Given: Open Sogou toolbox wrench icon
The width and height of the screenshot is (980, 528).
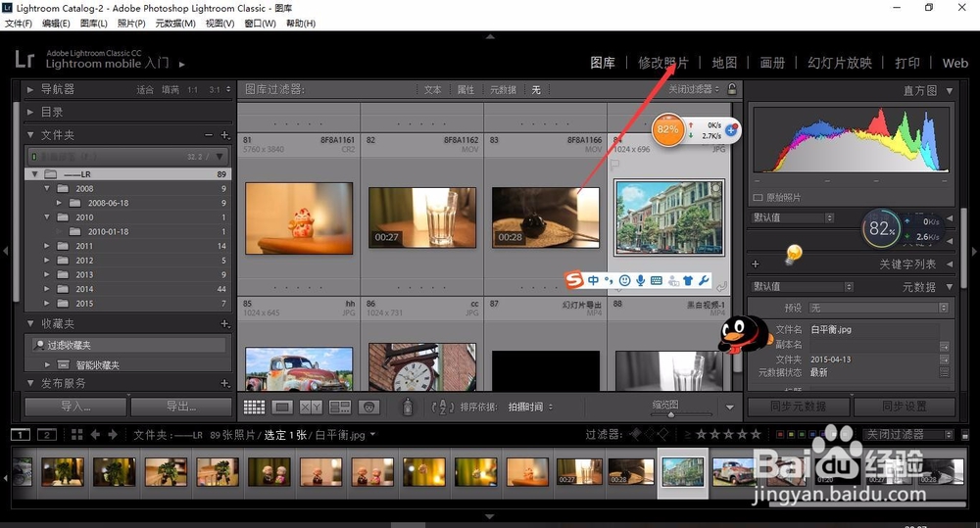Looking at the screenshot, I should 704,280.
